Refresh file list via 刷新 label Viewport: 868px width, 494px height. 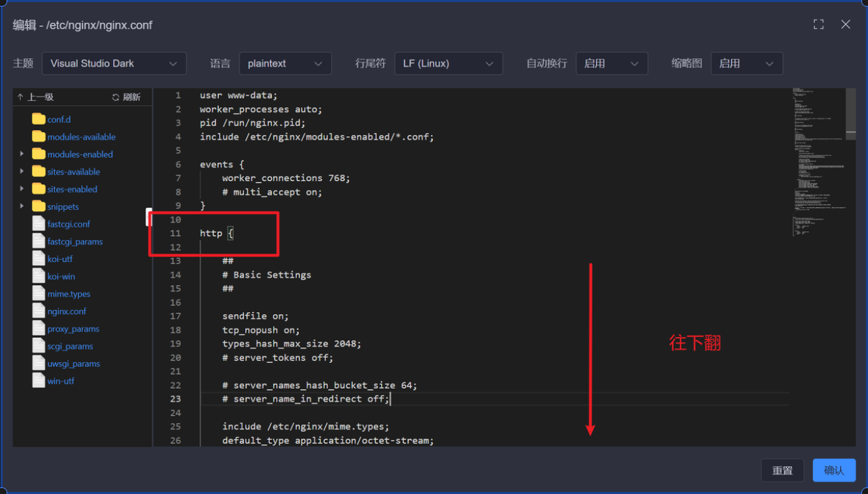click(x=132, y=97)
